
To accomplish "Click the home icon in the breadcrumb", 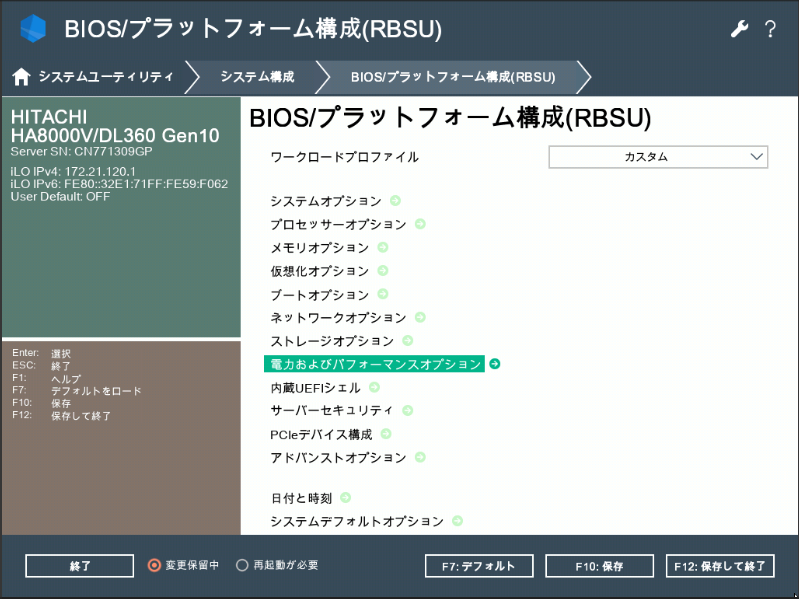I will [x=21, y=77].
